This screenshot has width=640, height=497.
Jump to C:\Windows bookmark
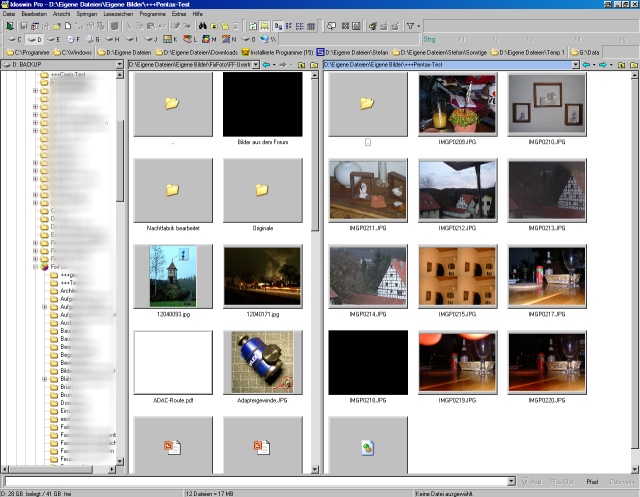pyautogui.click(x=73, y=52)
